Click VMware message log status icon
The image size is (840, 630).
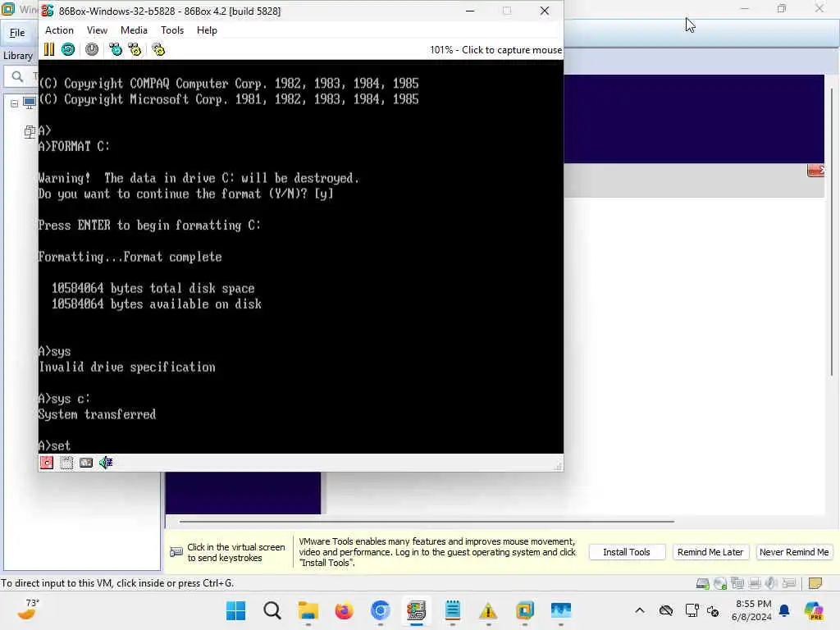coord(788,583)
